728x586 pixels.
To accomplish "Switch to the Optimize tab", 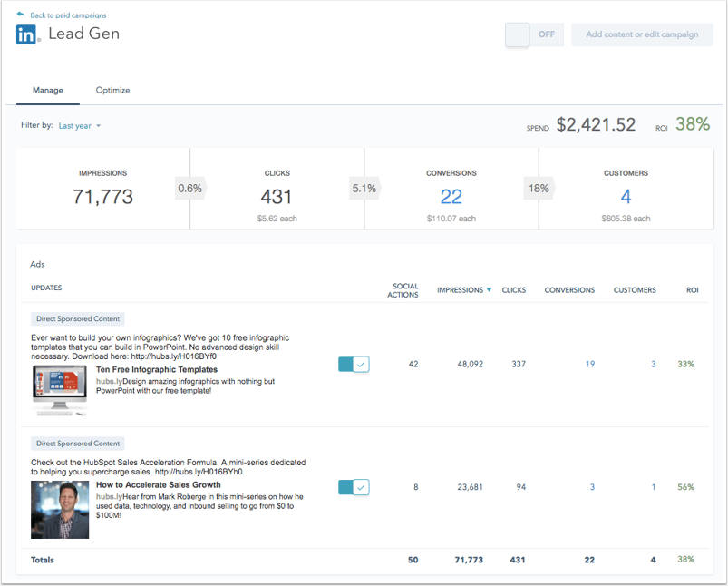I will click(112, 90).
